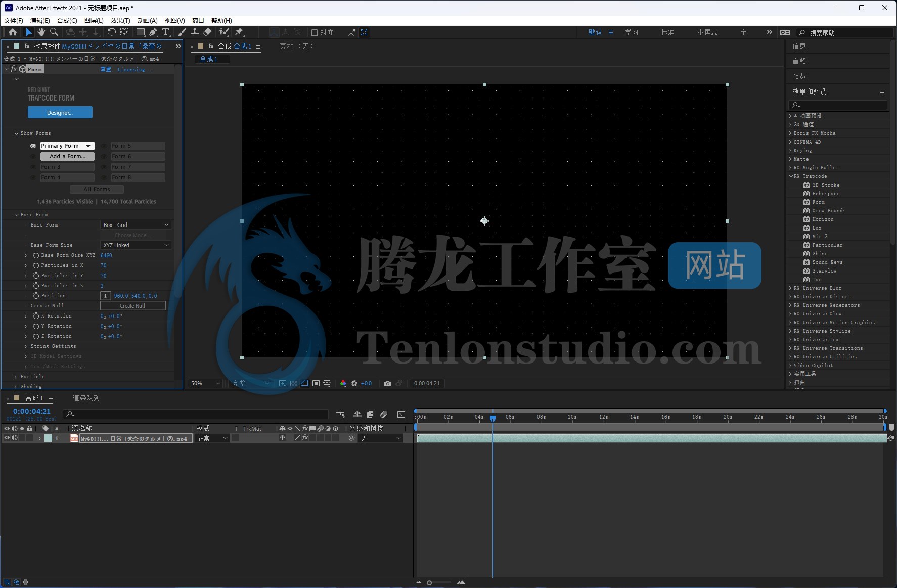The width and height of the screenshot is (897, 588).
Task: Switch to the Render Queue tab
Action: [86, 398]
